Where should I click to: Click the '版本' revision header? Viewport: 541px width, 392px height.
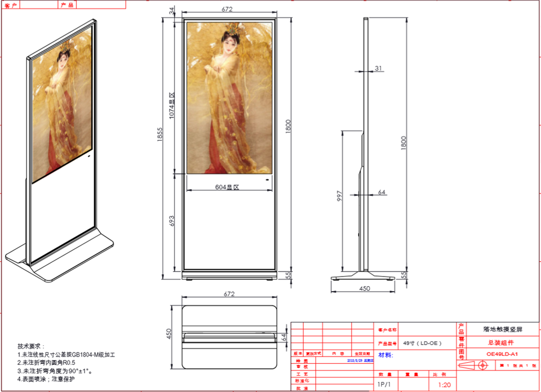click(298, 354)
